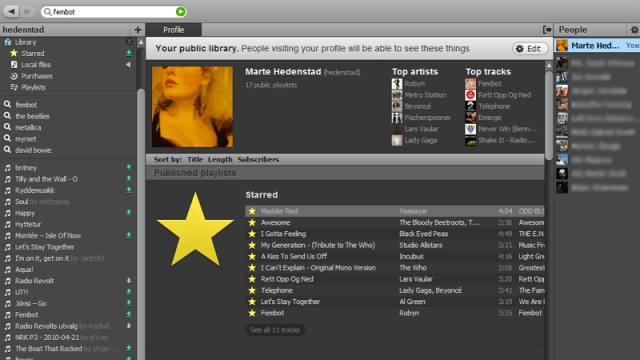This screenshot has width=640, height=360.
Task: Open People panel settings gear
Action: (634, 30)
